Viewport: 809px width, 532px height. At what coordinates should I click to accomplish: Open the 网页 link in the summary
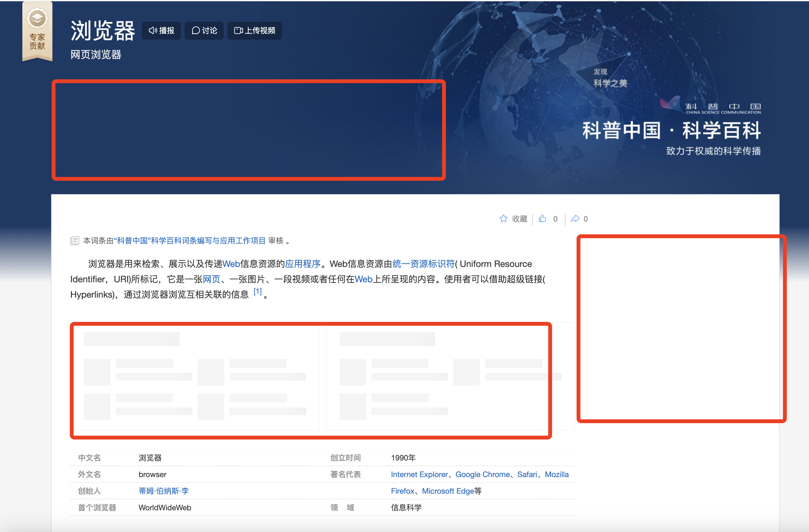pyautogui.click(x=212, y=279)
